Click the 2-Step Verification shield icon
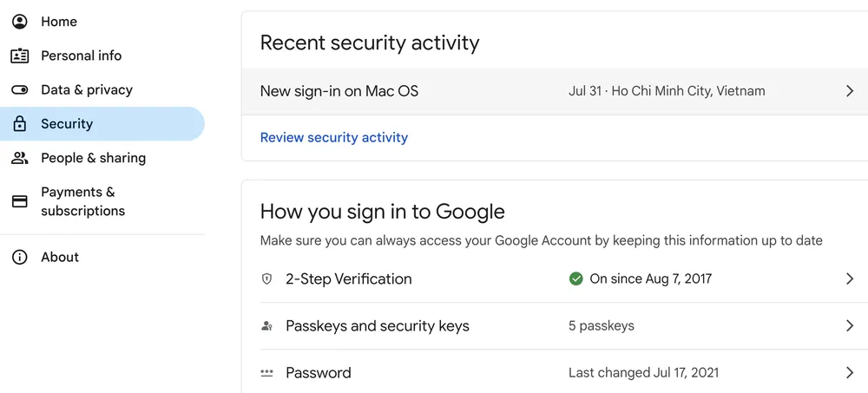Screen dimensions: 868x393 tap(266, 279)
